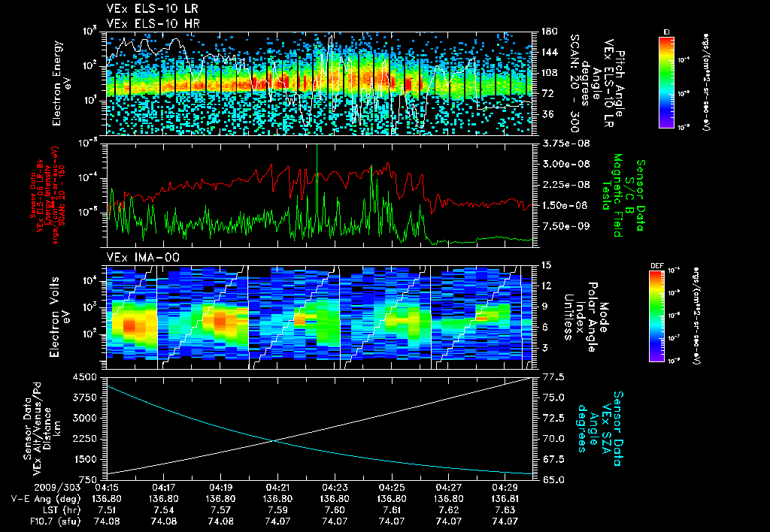Viewport: 770px width, 532px height.
Task: Click the ELS electron energy spectrogram panel
Action: [319, 84]
